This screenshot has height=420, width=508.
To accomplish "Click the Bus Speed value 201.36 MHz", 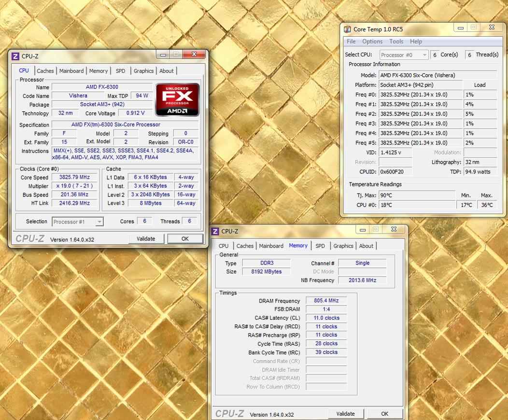I will [74, 195].
